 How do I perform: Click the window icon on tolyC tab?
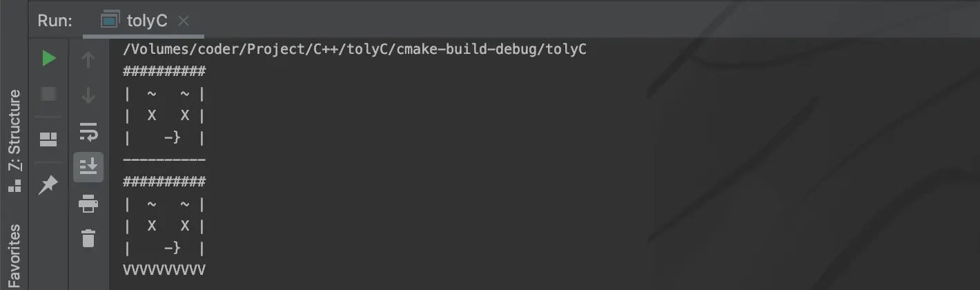[110, 21]
